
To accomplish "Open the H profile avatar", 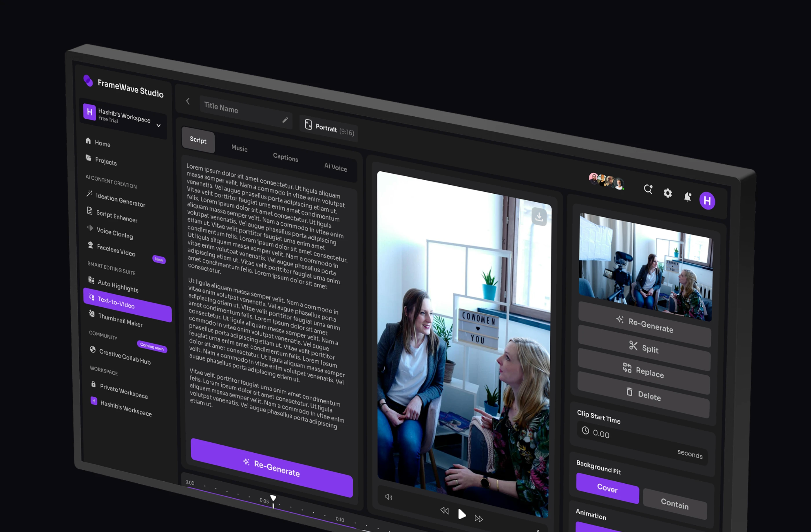I will click(x=707, y=201).
